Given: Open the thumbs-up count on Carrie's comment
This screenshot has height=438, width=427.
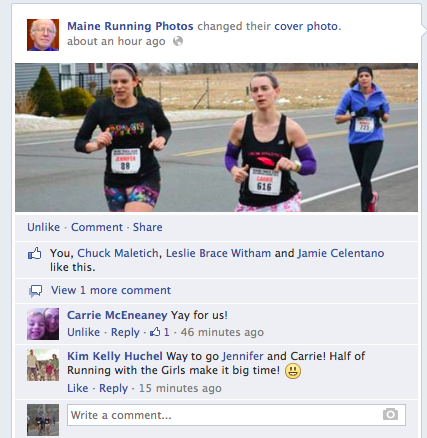Looking at the screenshot, I should [x=160, y=332].
